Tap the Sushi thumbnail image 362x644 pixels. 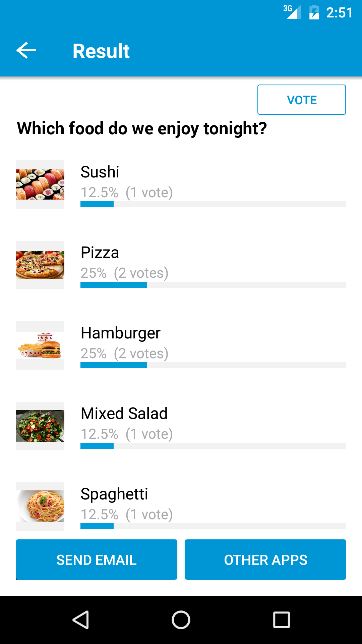point(40,184)
